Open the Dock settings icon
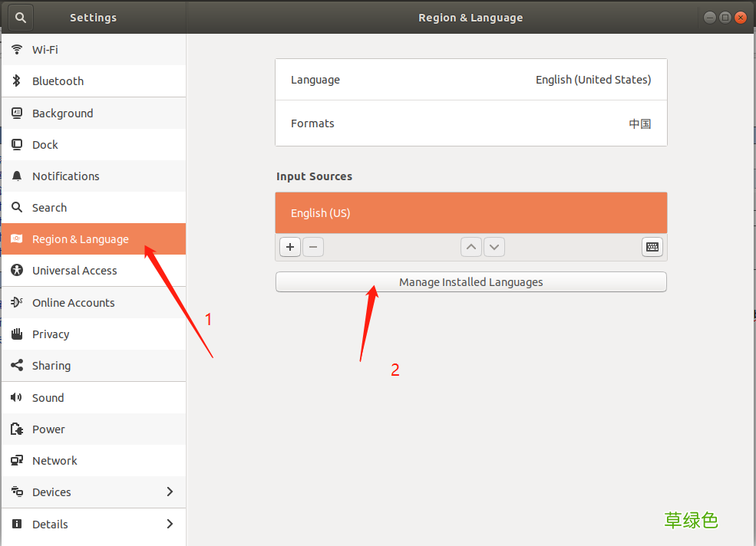The height and width of the screenshot is (546, 756). click(x=17, y=144)
